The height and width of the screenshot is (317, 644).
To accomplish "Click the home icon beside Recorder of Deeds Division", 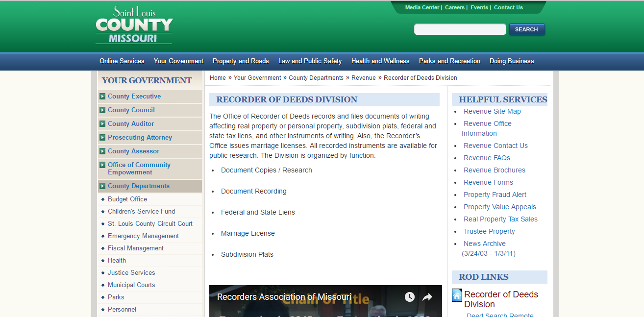I will pos(456,295).
